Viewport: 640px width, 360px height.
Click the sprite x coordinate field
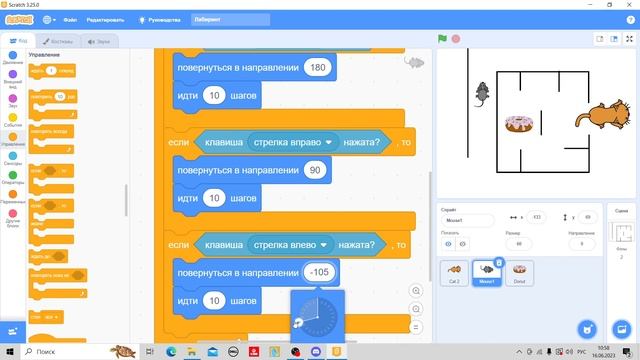(x=537, y=218)
